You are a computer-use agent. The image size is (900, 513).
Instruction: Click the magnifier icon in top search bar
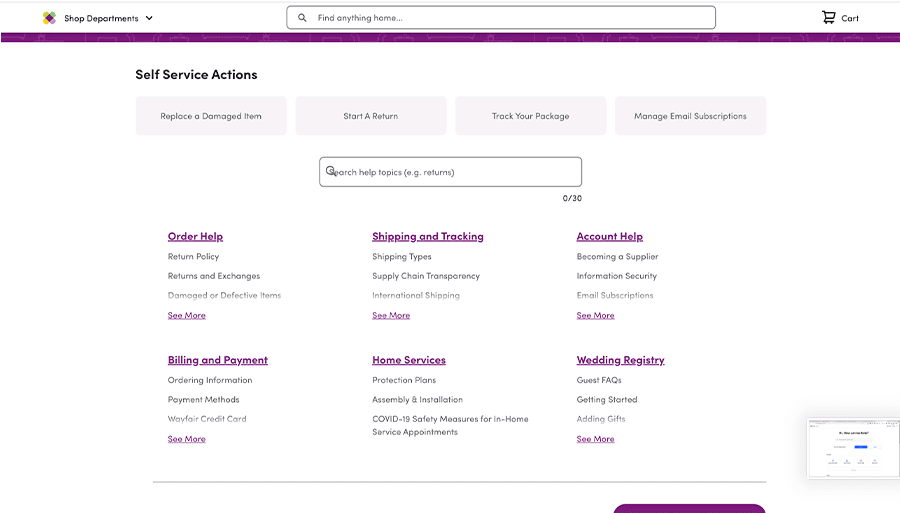(302, 18)
